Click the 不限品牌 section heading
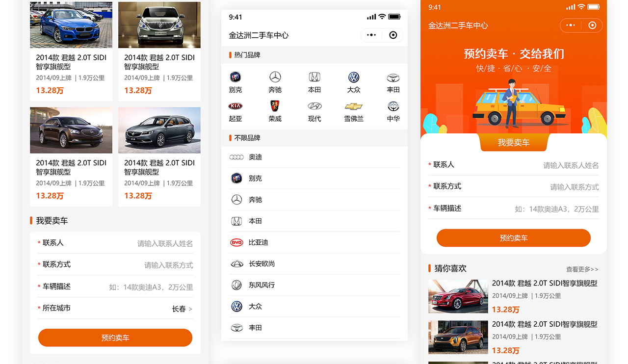The image size is (628, 364). (x=247, y=138)
